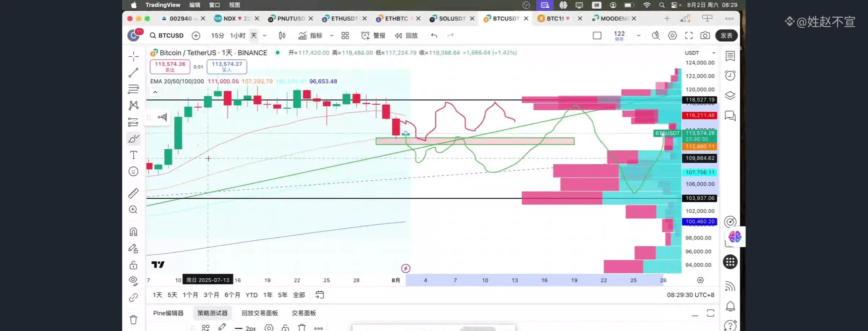868x331 pixels.
Task: Hide all drawings with eye icon
Action: pos(133,281)
